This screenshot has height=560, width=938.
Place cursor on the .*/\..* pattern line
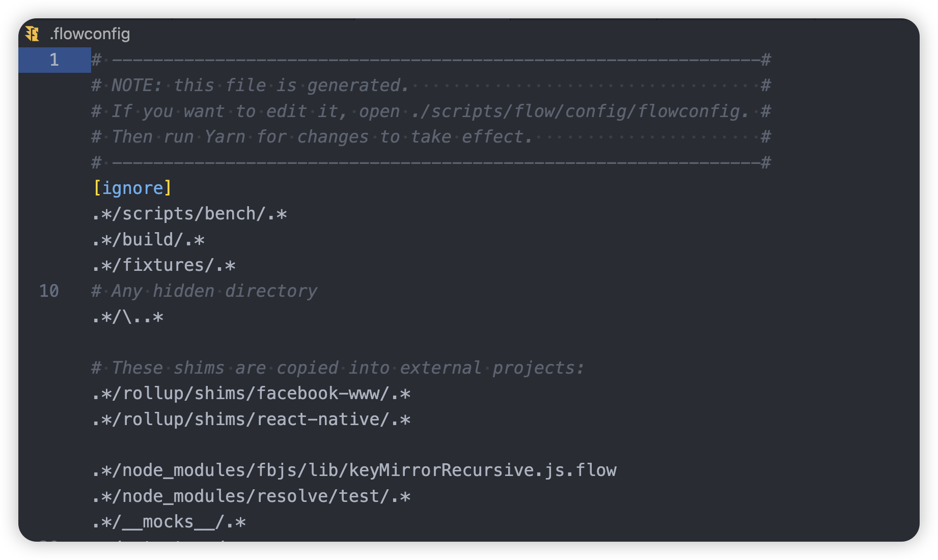(x=128, y=317)
